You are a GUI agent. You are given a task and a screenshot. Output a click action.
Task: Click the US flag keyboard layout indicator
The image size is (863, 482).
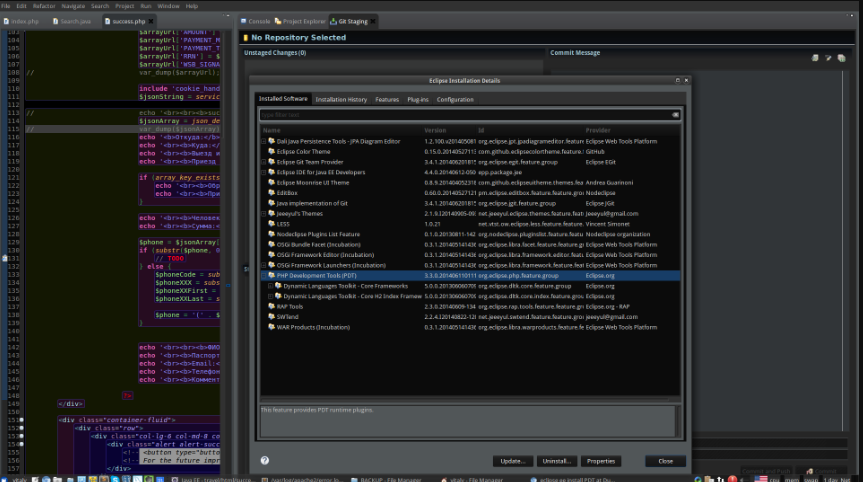click(x=761, y=479)
